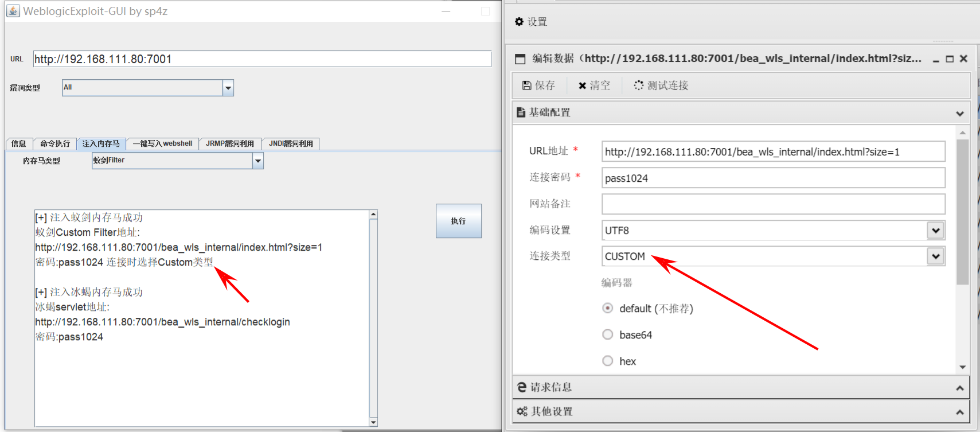This screenshot has width=980, height=432.
Task: Select the default (不推荐) encoder radio
Action: [608, 308]
